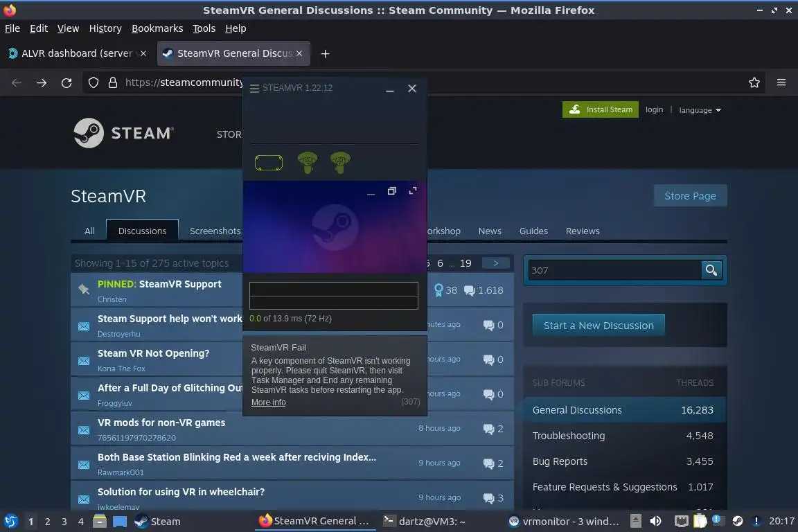Reload the Firefox page

[x=66, y=82]
